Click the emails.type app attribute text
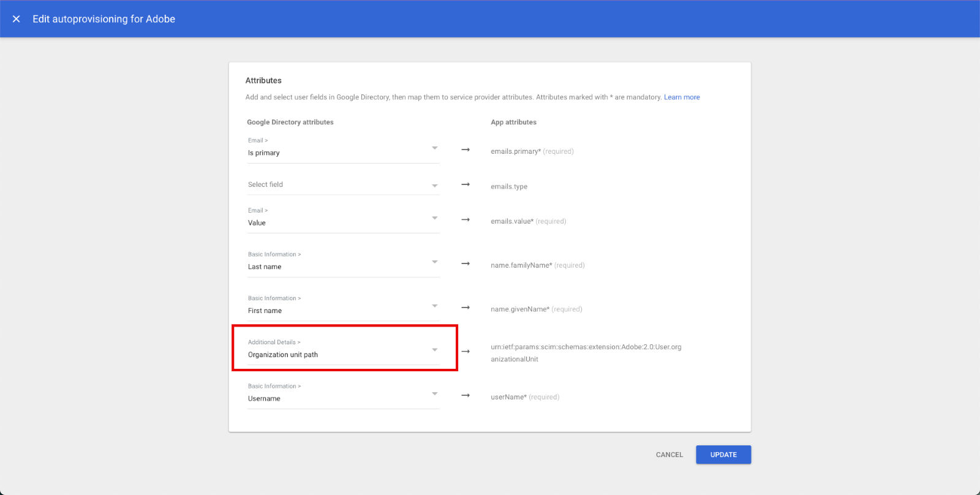The image size is (980, 495). point(509,187)
